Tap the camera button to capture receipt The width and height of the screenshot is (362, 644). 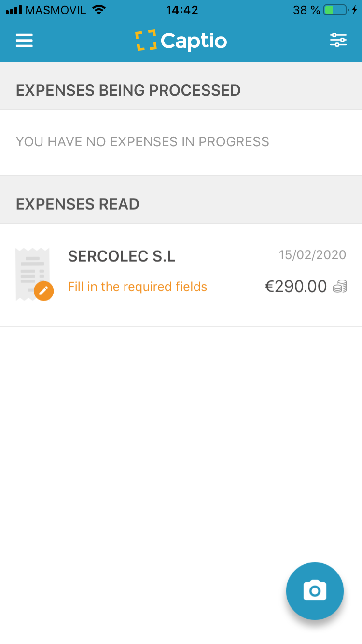[315, 590]
